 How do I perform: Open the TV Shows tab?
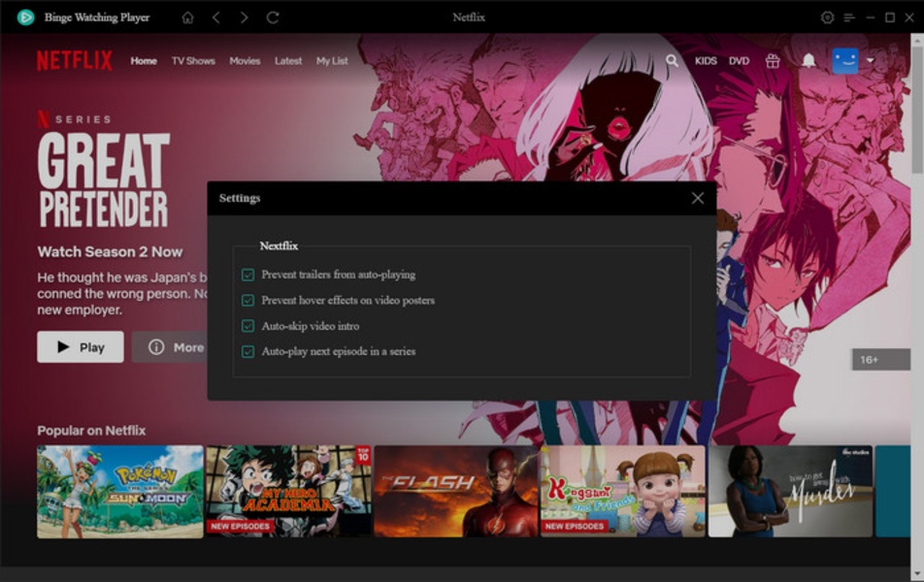193,60
